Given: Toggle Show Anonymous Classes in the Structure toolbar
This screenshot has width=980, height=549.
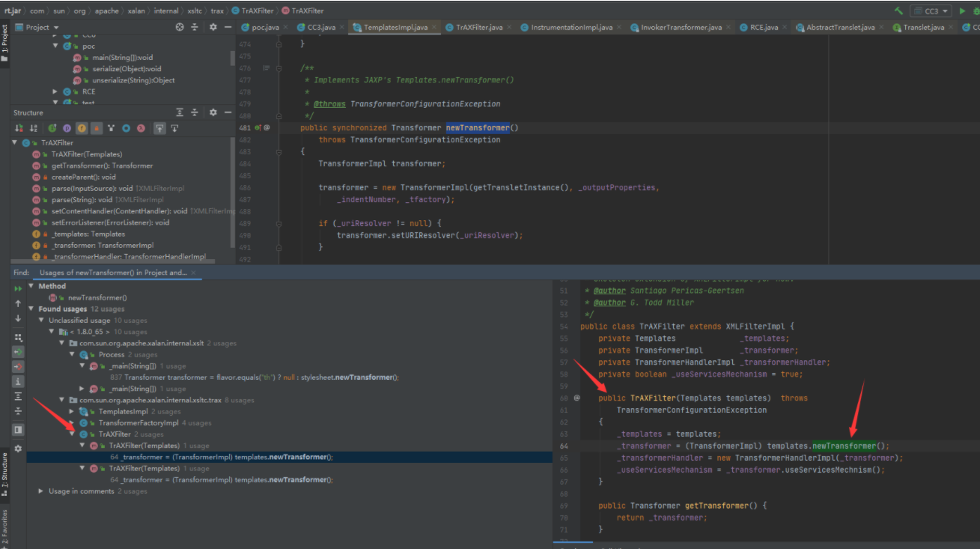Looking at the screenshot, I should coord(126,128).
